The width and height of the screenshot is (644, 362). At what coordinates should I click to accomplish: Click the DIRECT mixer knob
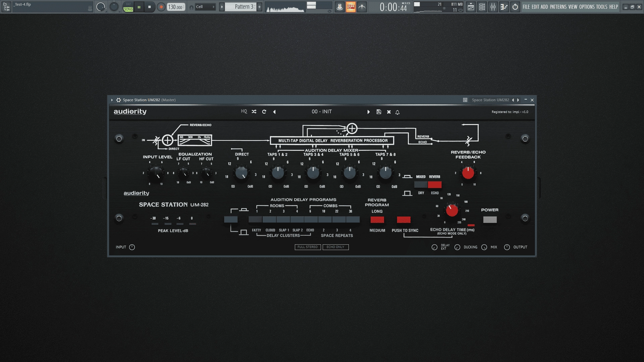click(x=241, y=173)
